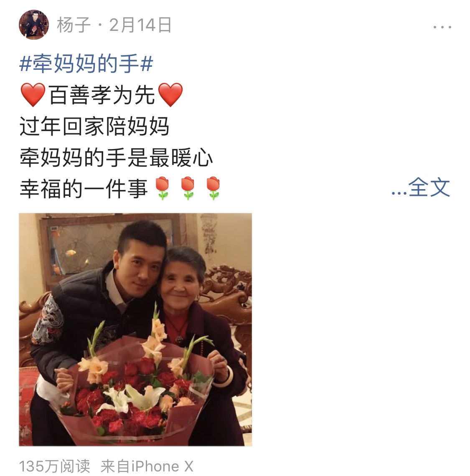The width and height of the screenshot is (470, 476).
Task: Open the attached photo thumbnail
Action: pos(135,329)
